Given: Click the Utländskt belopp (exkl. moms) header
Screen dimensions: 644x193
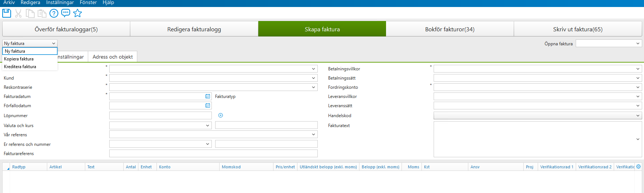Looking at the screenshot, I should click(328, 167).
